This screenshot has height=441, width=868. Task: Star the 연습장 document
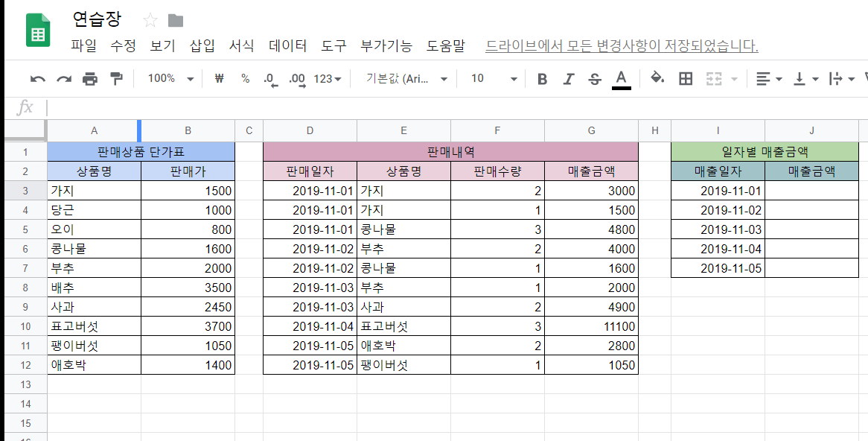[150, 21]
